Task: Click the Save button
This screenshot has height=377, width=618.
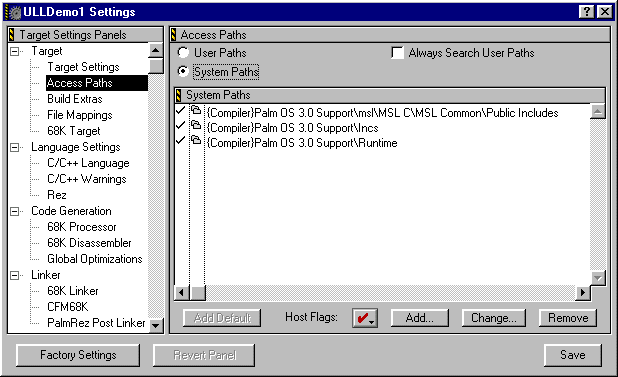Action: [x=573, y=355]
